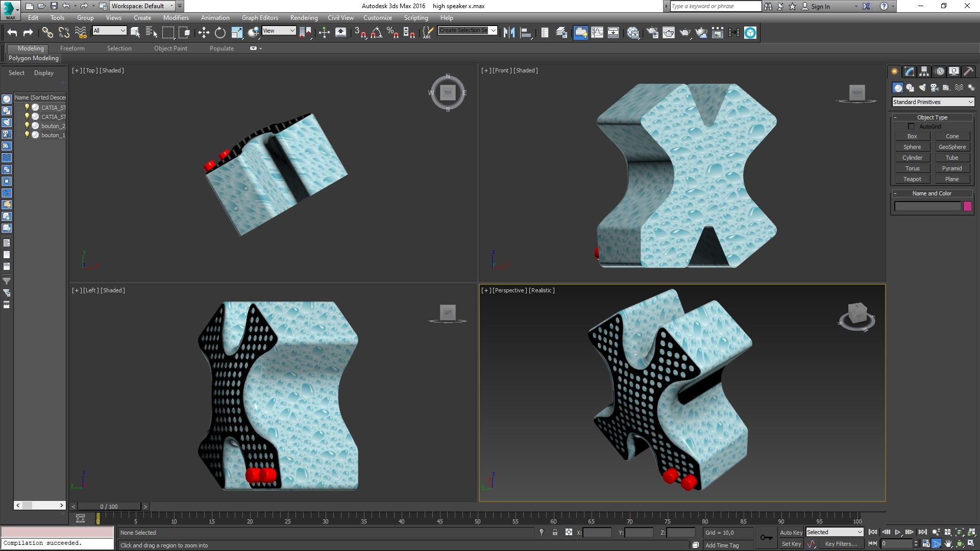Viewport: 980px width, 551px height.
Task: Click the Key Filters button
Action: [x=841, y=544]
